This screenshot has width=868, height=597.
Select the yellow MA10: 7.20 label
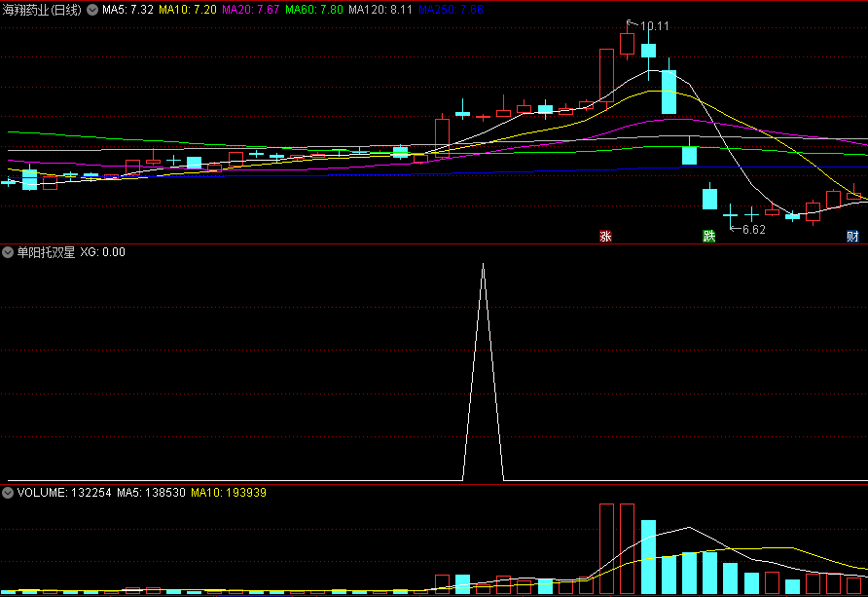(188, 10)
